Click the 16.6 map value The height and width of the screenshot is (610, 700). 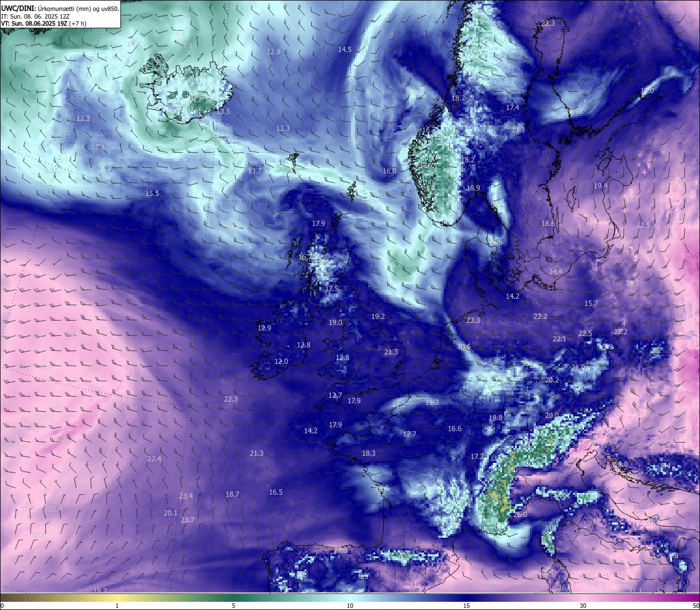(454, 428)
